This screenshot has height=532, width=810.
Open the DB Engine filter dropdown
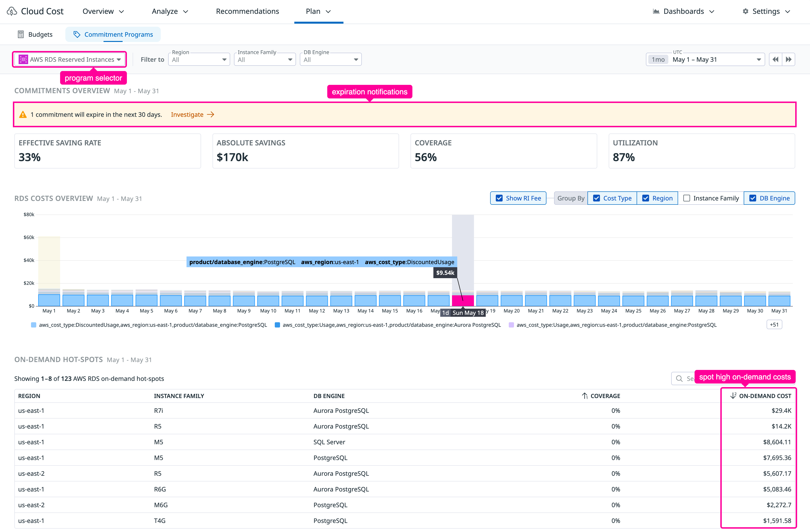[x=331, y=60]
